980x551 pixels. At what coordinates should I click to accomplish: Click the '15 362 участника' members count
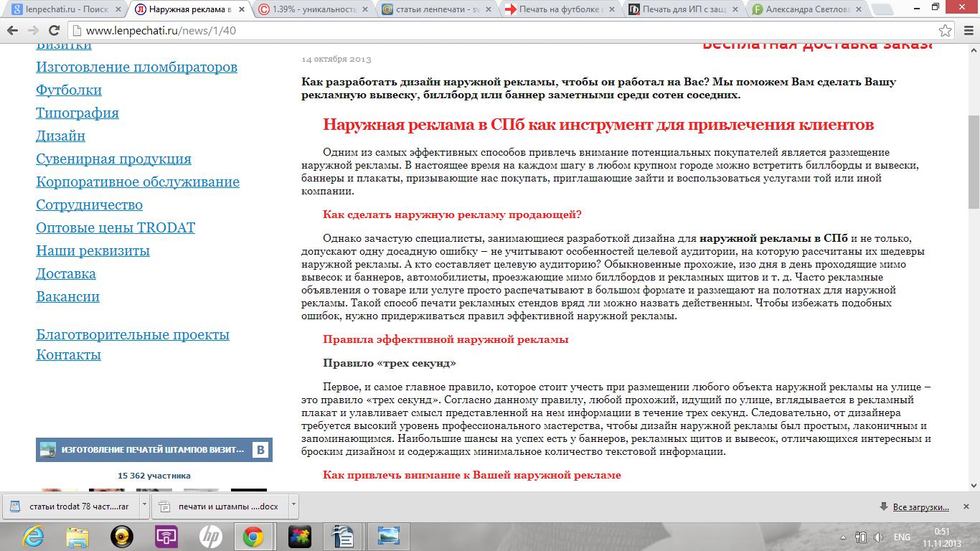pos(154,475)
